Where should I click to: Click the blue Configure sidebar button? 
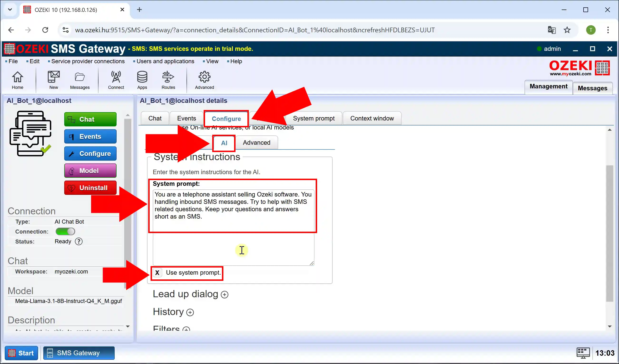pyautogui.click(x=90, y=153)
